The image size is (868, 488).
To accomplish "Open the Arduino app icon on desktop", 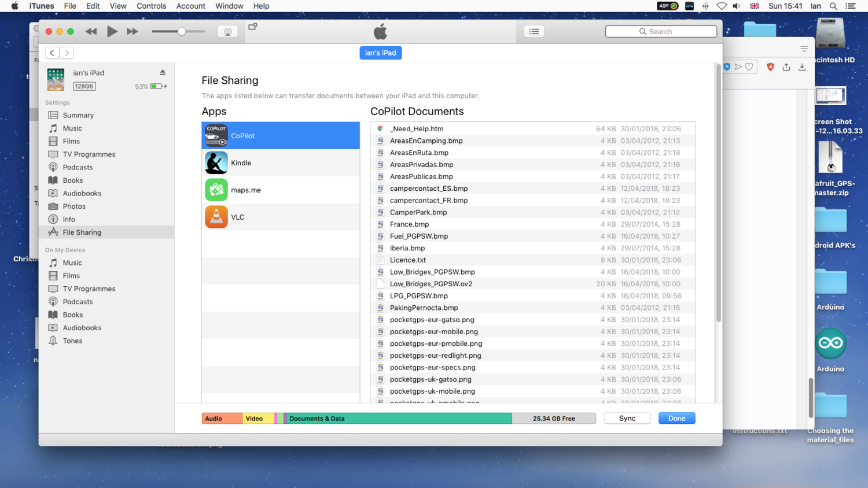I will (x=830, y=343).
